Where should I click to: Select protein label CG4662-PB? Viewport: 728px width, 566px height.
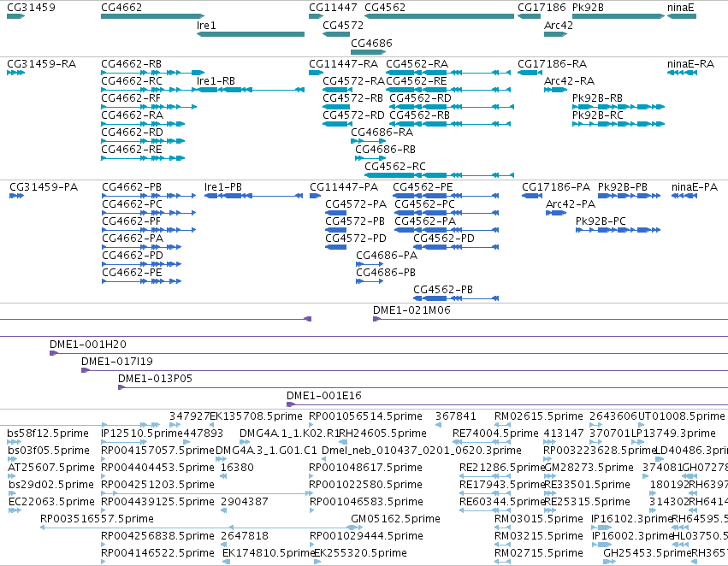click(132, 187)
